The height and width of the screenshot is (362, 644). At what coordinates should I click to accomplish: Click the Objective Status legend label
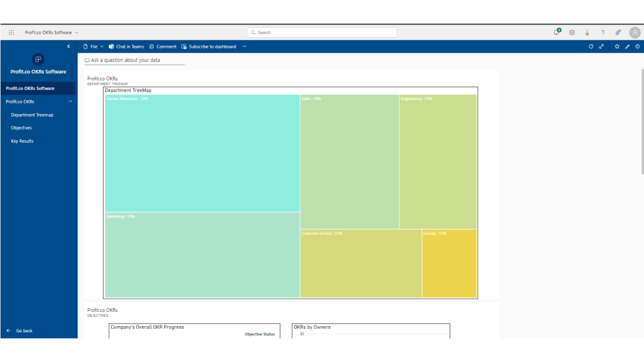coord(260,334)
